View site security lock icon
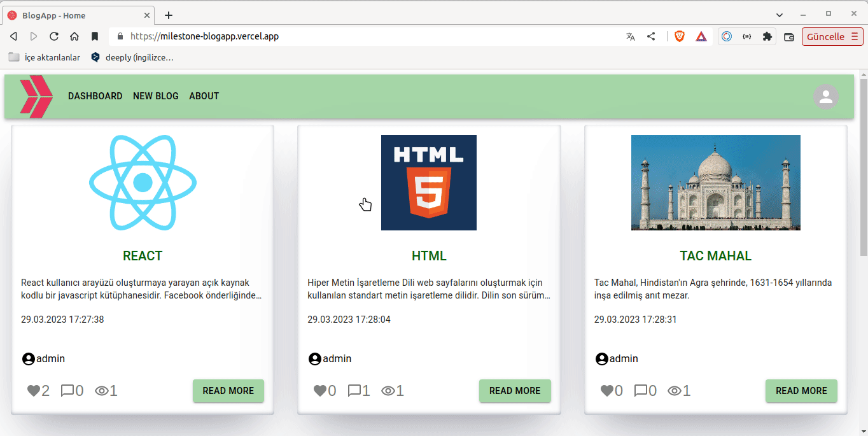 tap(120, 36)
